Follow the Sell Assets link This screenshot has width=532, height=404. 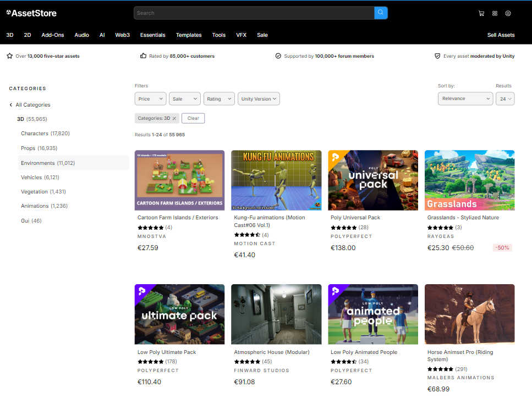[501, 35]
